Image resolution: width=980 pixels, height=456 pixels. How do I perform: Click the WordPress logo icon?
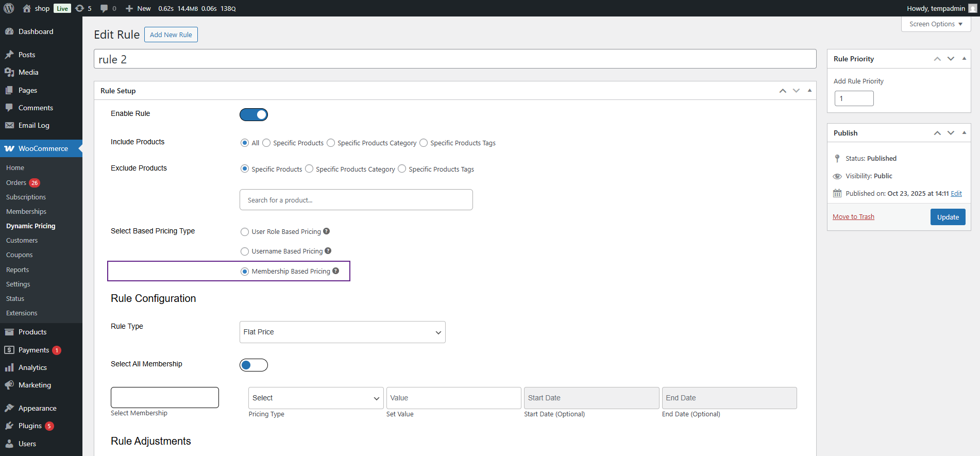pyautogui.click(x=9, y=8)
